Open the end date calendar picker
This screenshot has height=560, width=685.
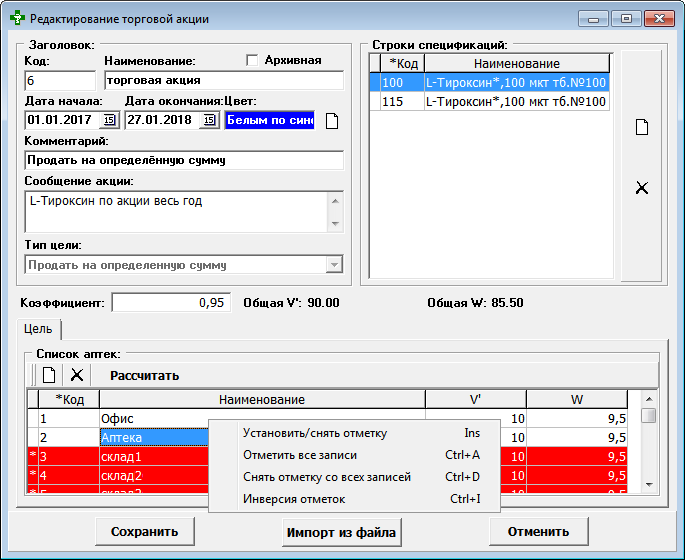pos(209,121)
